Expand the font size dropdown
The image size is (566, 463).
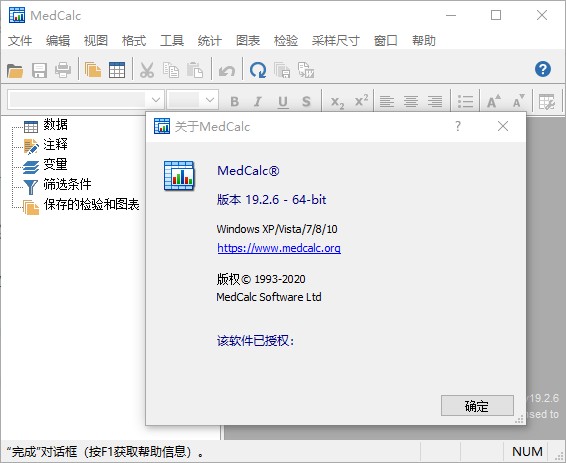(210, 100)
